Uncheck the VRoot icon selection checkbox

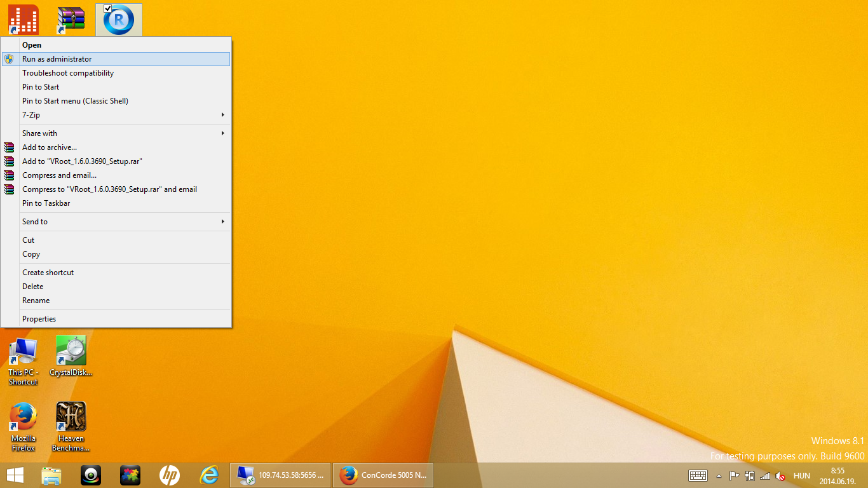pyautogui.click(x=107, y=8)
